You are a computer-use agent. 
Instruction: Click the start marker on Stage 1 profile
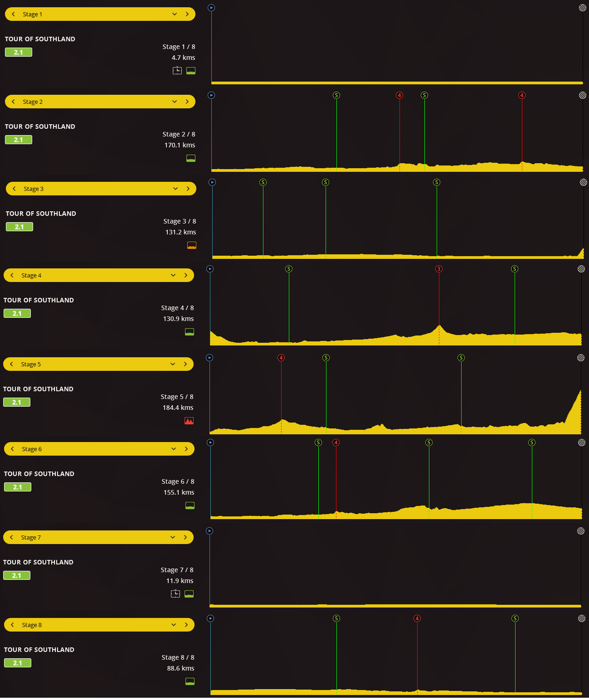click(x=211, y=8)
